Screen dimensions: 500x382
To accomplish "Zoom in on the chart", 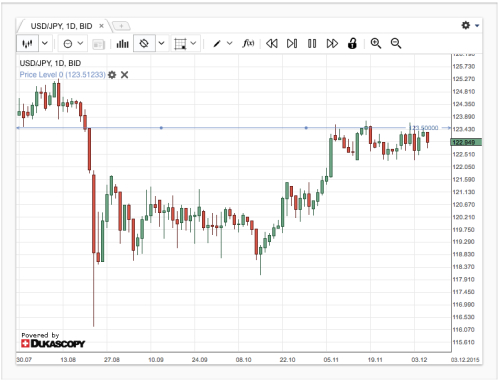I will (x=376, y=43).
